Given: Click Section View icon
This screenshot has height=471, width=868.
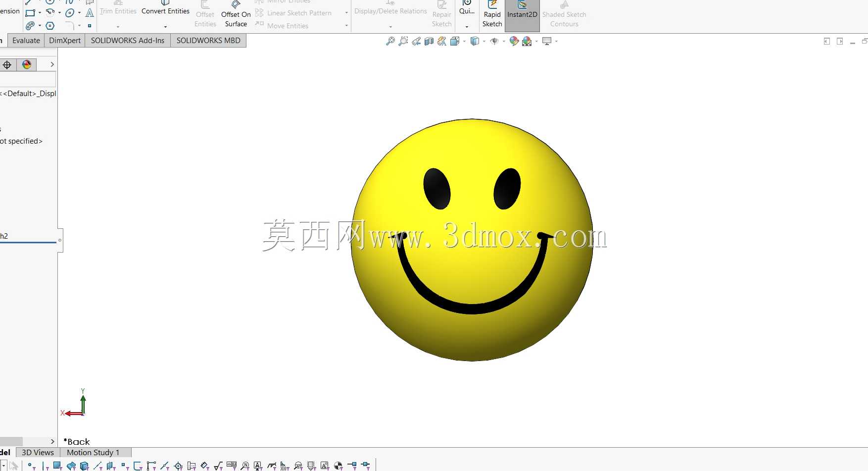Looking at the screenshot, I should click(429, 41).
